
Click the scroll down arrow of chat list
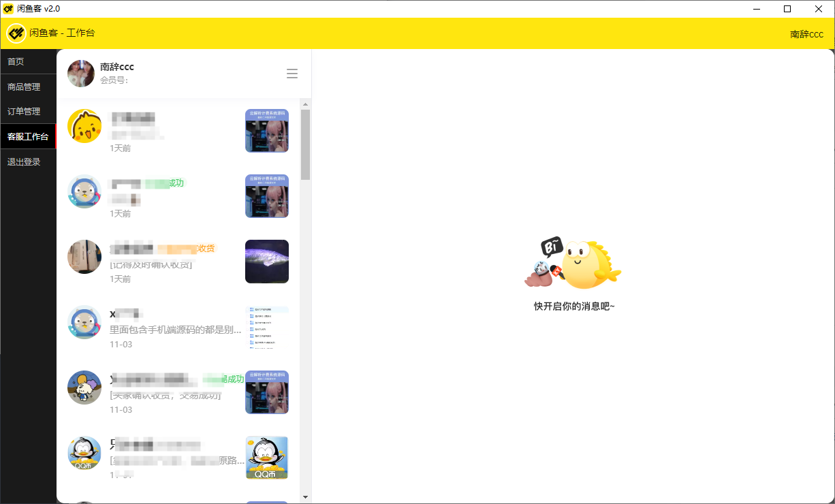coord(306,497)
